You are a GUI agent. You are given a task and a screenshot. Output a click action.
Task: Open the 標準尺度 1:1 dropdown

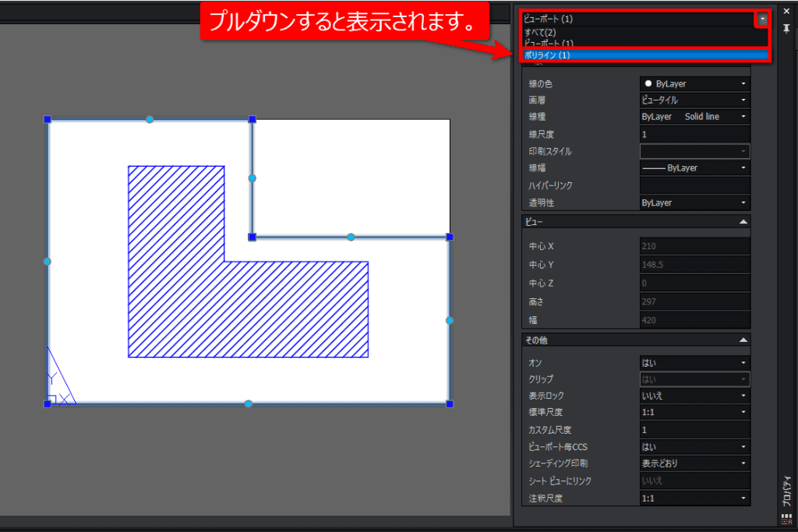(694, 412)
